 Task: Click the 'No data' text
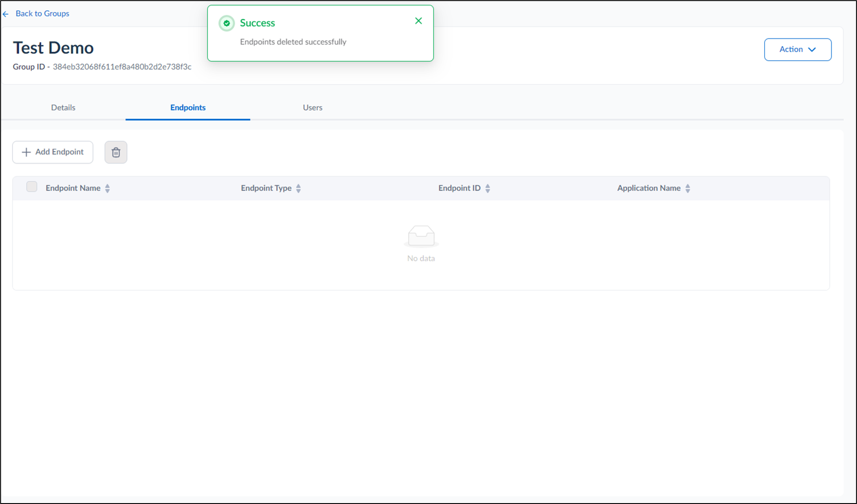point(421,258)
